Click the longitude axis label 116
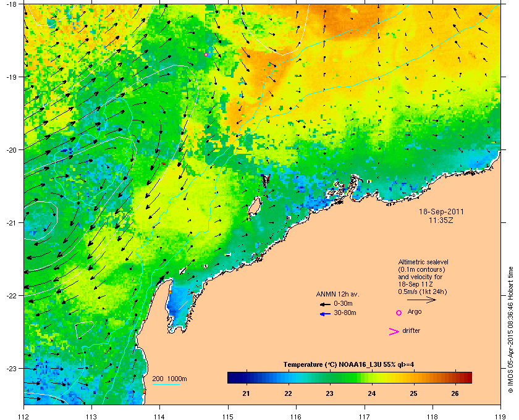This screenshot has height=420, width=519. 296,416
